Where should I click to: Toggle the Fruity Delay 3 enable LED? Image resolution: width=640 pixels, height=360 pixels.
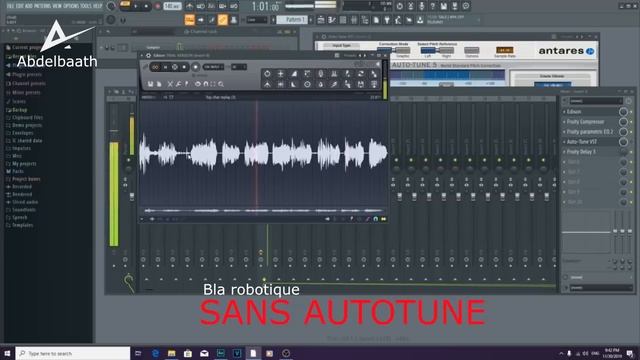click(631, 152)
